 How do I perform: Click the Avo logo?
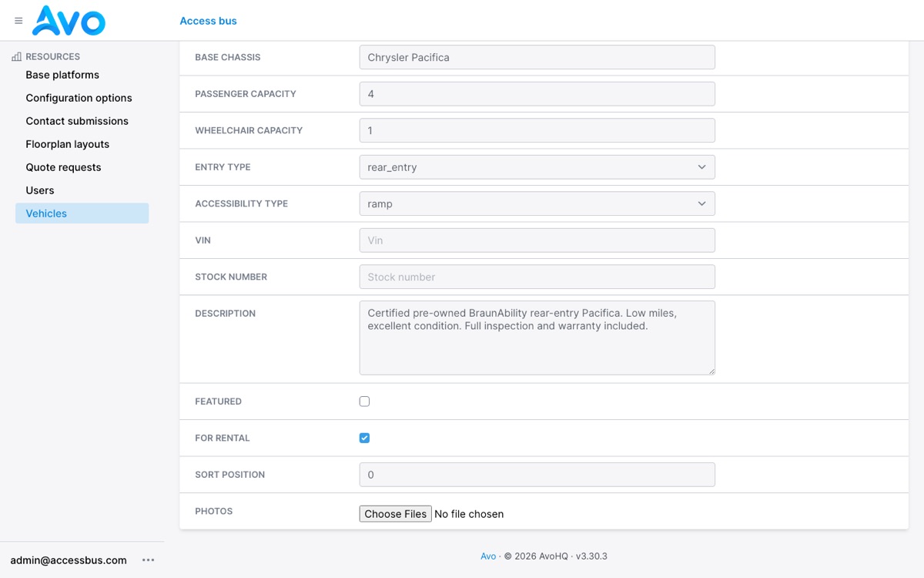(69, 21)
